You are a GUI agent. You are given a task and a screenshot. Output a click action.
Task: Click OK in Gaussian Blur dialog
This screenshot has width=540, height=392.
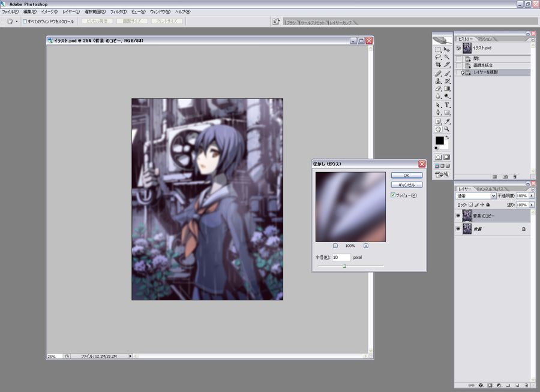coord(406,175)
